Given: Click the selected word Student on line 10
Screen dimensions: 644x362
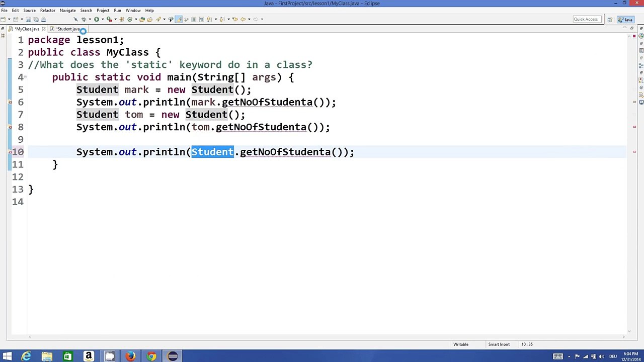Looking at the screenshot, I should tap(212, 152).
